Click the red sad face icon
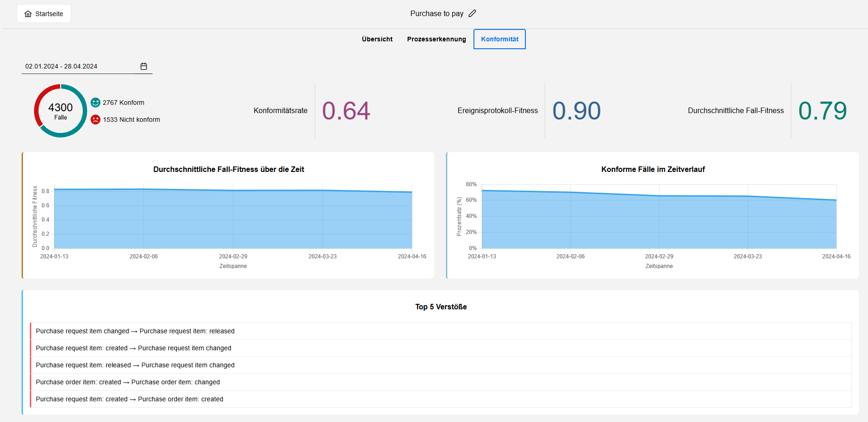The image size is (868, 422). pos(96,120)
